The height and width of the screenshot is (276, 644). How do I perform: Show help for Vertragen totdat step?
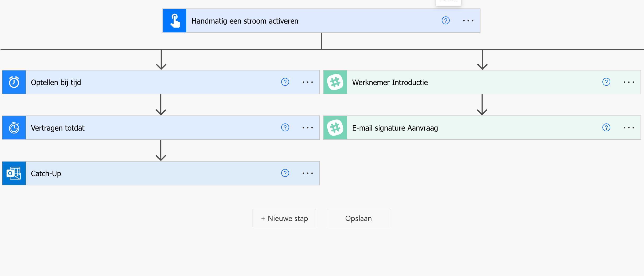pos(285,128)
